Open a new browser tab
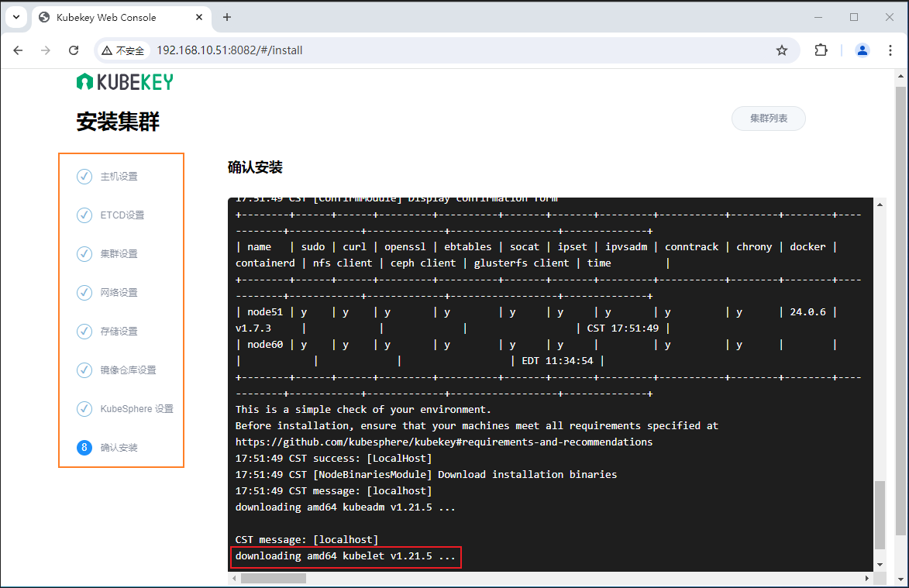This screenshot has width=909, height=588. (227, 17)
